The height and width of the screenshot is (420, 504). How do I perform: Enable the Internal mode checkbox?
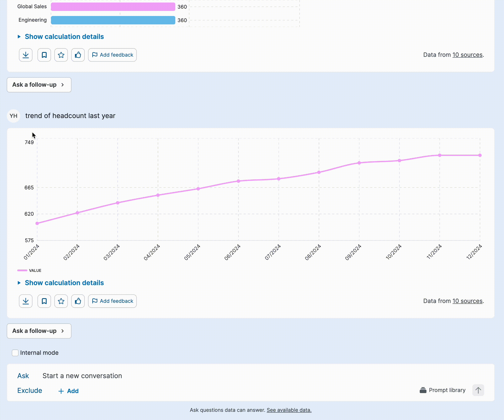[x=15, y=353]
